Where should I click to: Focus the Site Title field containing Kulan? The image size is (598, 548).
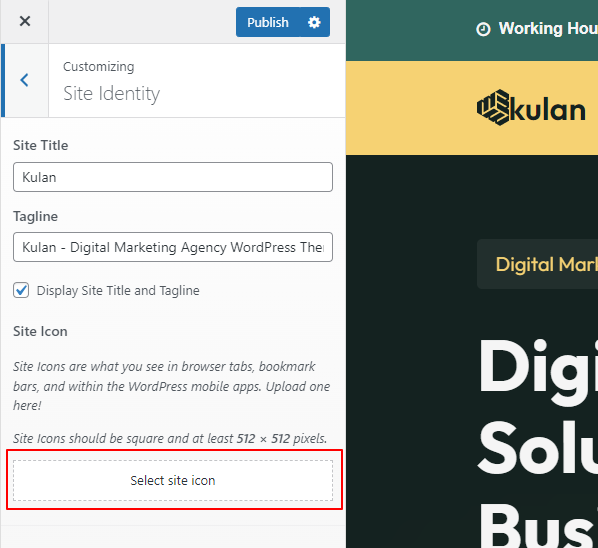click(x=173, y=177)
